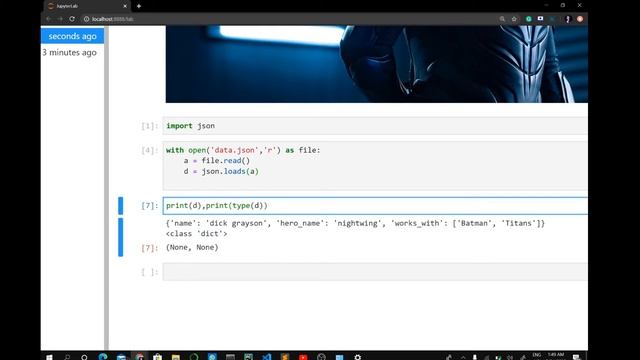The height and width of the screenshot is (360, 640).
Task: Click the dictionary output line with 'nightwing'
Action: coord(355,223)
